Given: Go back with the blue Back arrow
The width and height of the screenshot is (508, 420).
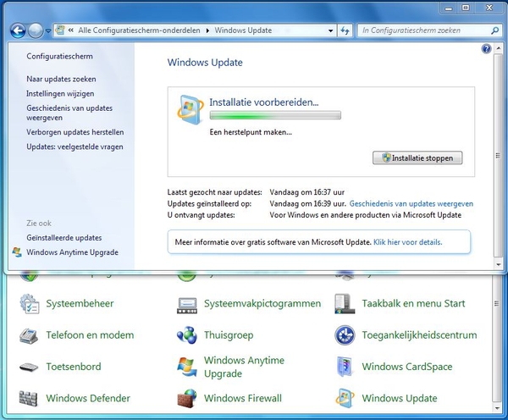Looking at the screenshot, I should [x=18, y=31].
